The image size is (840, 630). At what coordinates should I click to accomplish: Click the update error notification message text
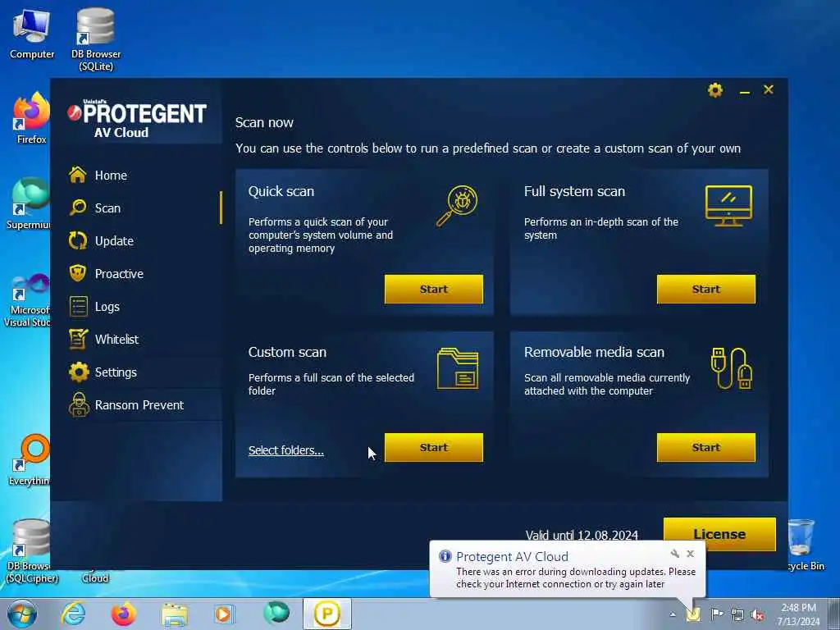click(x=575, y=578)
